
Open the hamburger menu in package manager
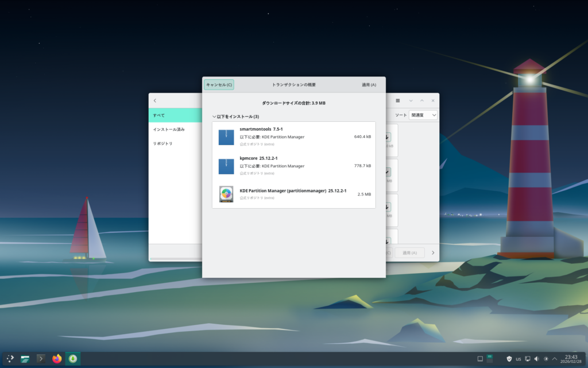397,101
